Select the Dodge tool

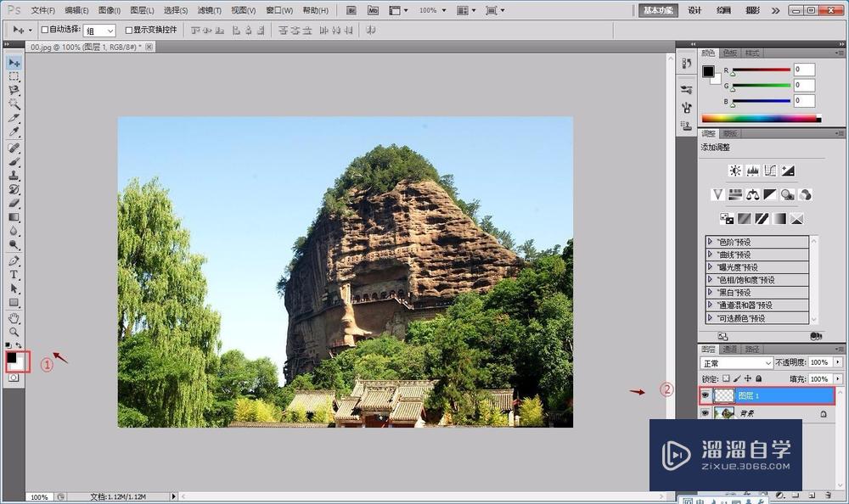14,244
